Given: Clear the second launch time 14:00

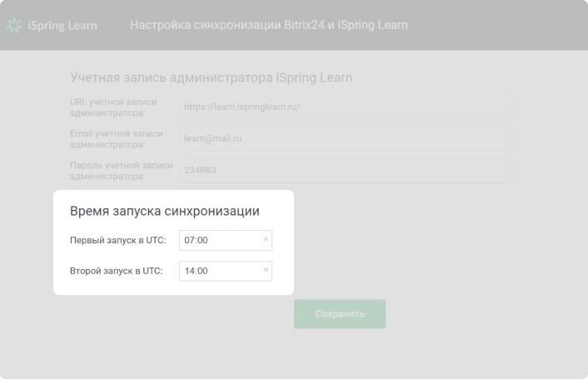Looking at the screenshot, I should pos(266,270).
